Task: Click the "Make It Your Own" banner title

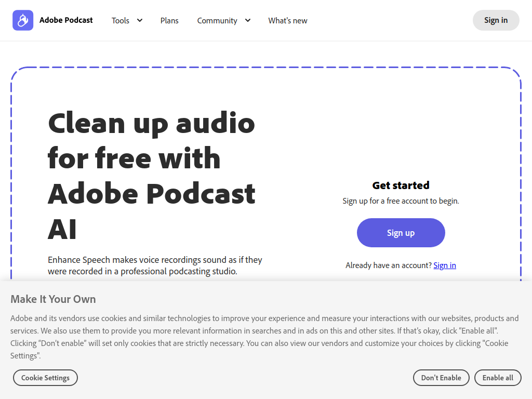Action: click(53, 299)
